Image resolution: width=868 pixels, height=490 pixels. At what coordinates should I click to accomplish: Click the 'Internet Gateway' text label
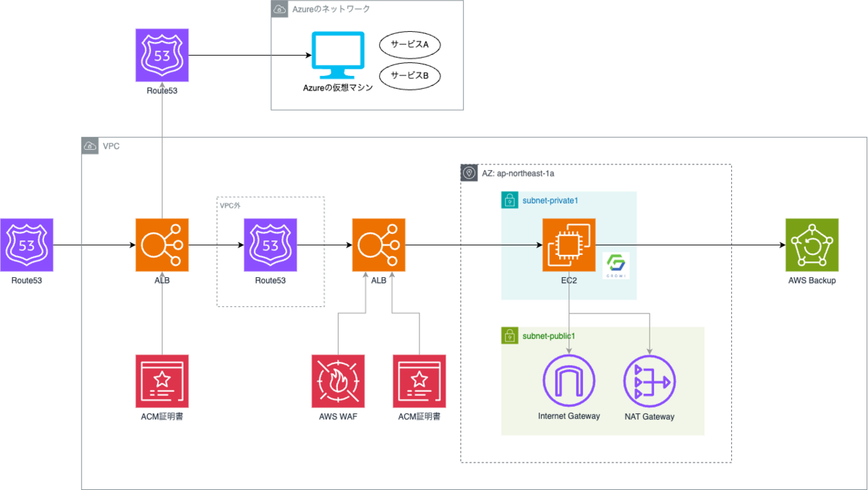tap(569, 416)
